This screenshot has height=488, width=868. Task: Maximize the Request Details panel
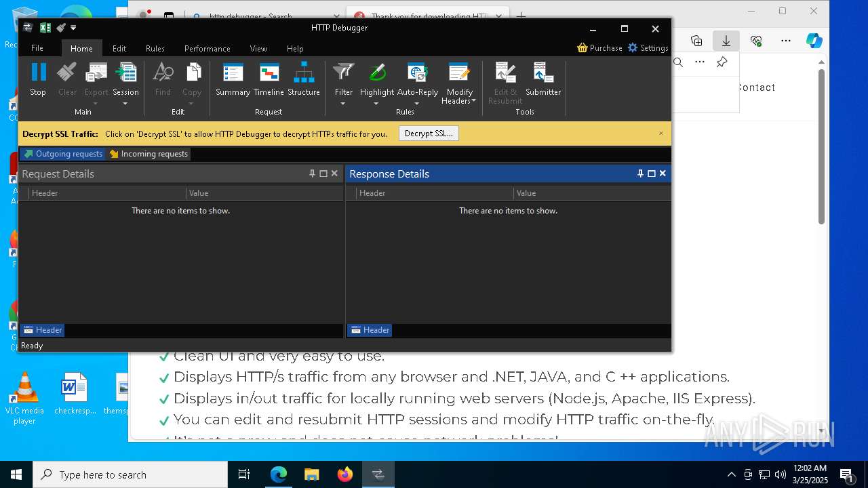tap(323, 174)
